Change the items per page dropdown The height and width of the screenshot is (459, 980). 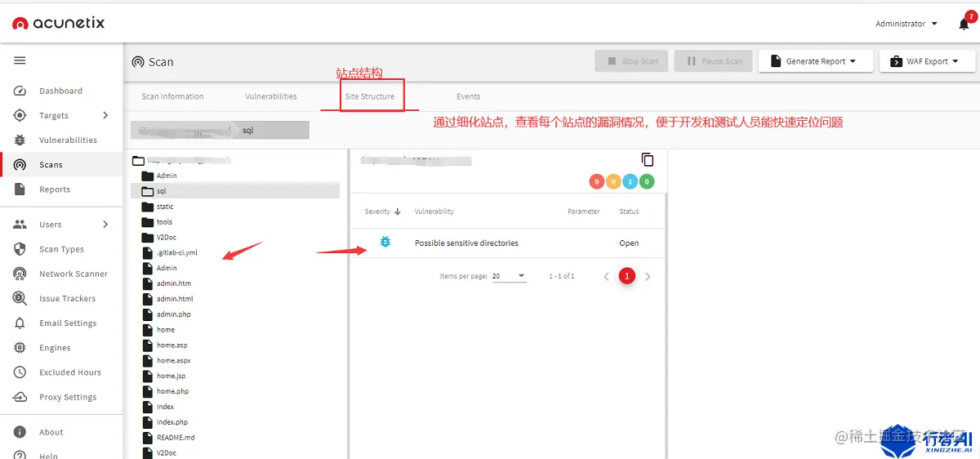pos(510,276)
